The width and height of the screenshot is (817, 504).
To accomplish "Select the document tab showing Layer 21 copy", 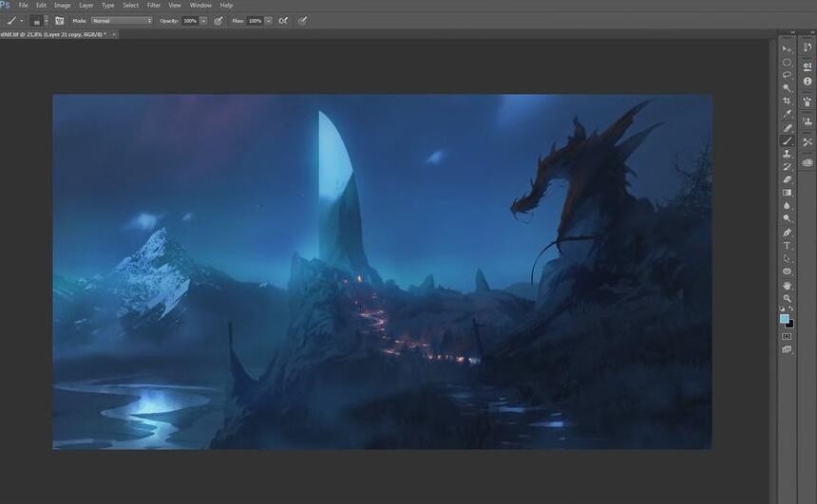I will click(53, 34).
